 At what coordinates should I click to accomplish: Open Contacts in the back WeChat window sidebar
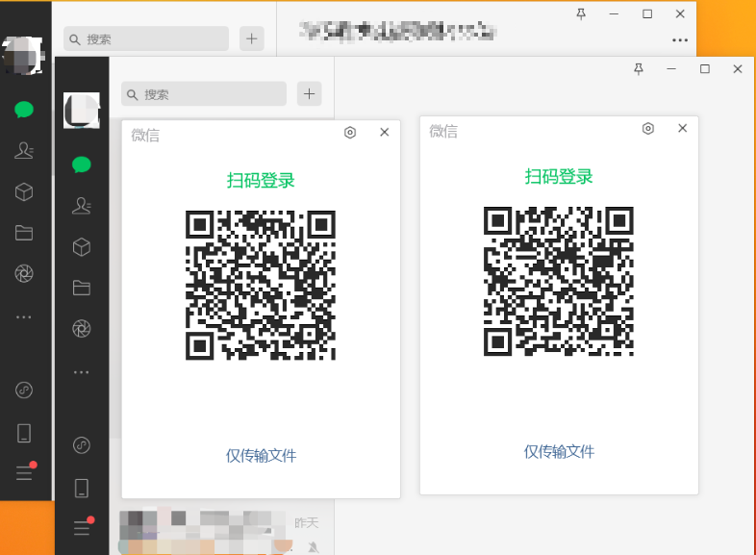coord(24,151)
